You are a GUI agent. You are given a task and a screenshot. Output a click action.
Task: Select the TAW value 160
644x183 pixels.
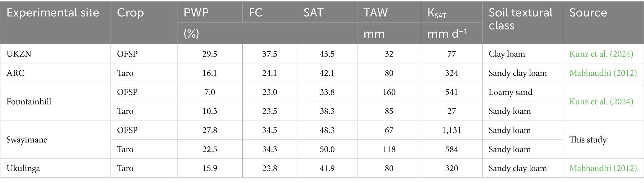coord(389,92)
